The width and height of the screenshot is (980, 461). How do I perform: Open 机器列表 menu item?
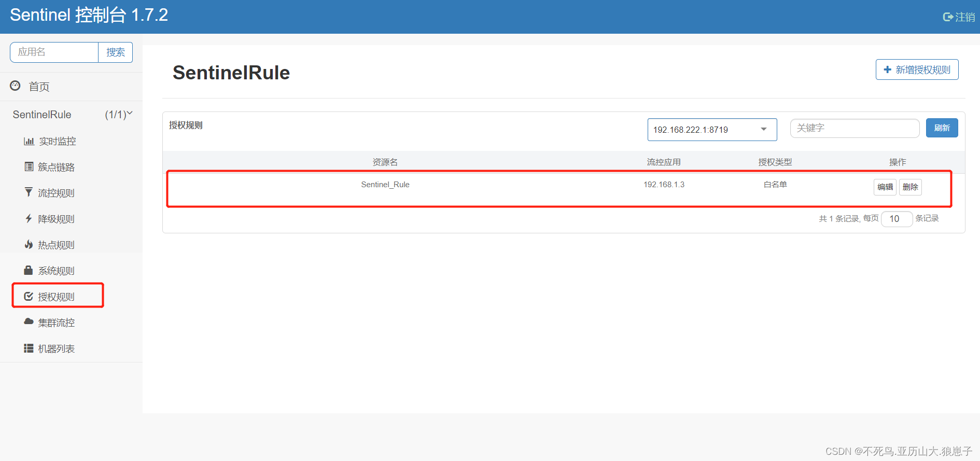(57, 348)
